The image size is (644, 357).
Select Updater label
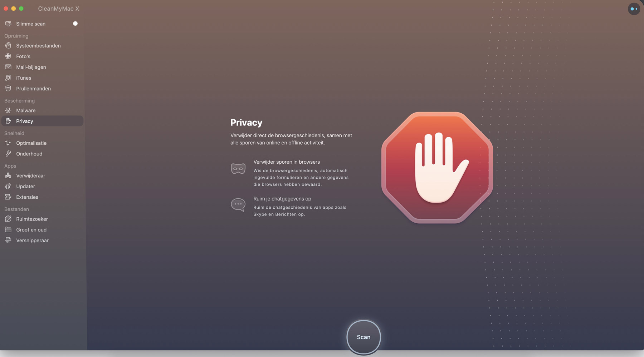25,186
